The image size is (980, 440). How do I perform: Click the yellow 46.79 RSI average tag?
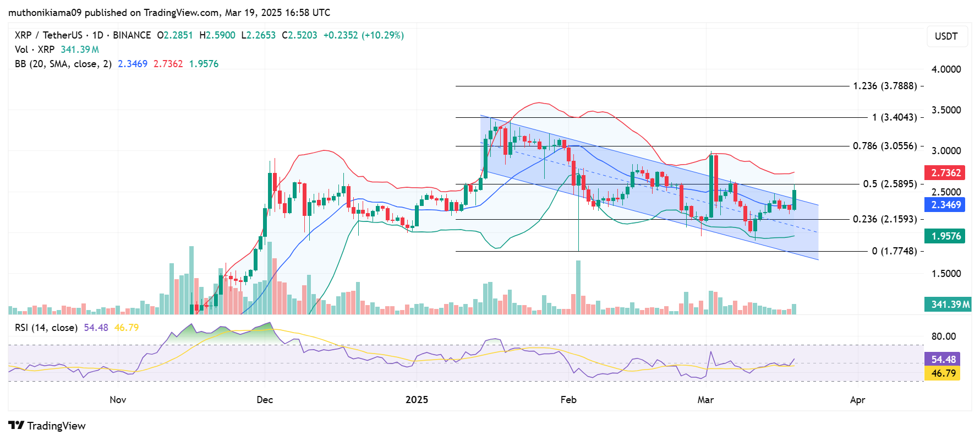click(943, 373)
